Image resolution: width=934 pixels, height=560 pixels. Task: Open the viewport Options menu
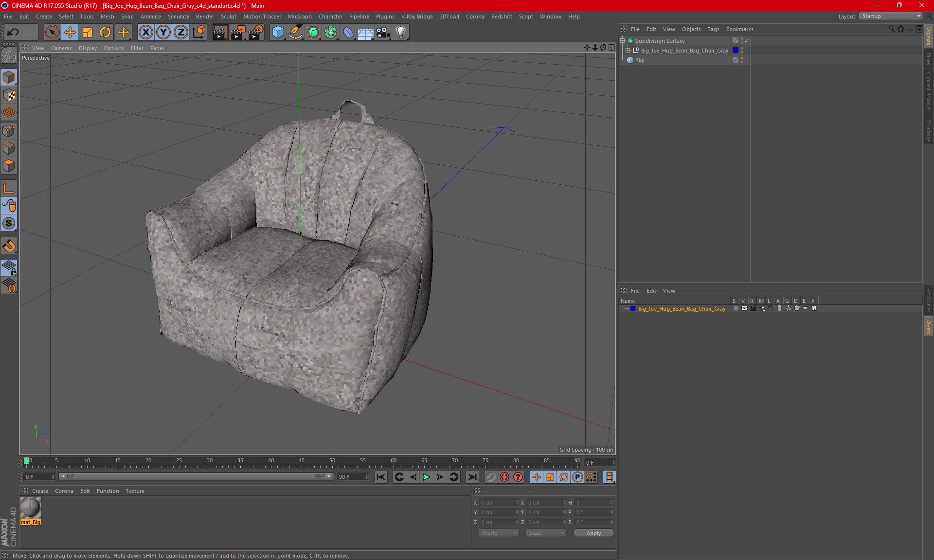[x=114, y=48]
